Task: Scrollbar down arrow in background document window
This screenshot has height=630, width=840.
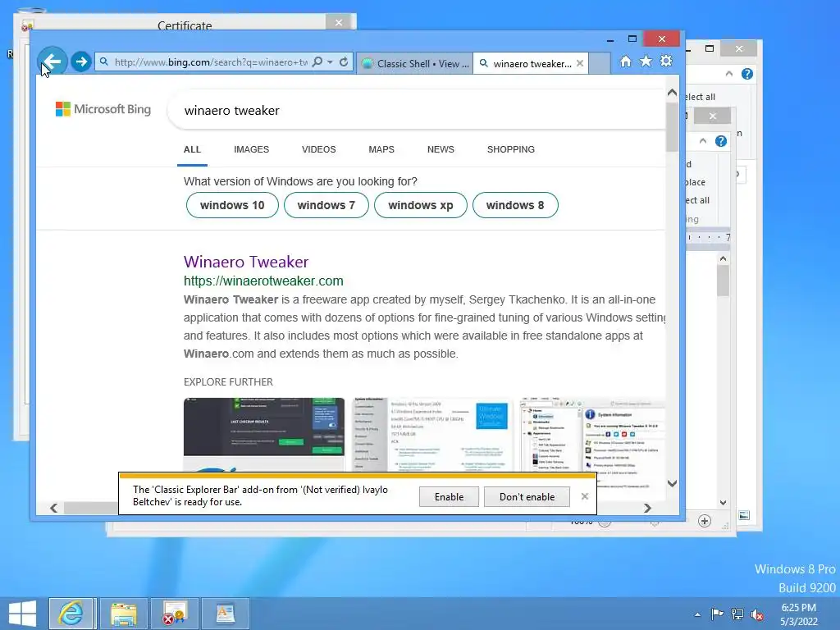Action: pos(724,503)
